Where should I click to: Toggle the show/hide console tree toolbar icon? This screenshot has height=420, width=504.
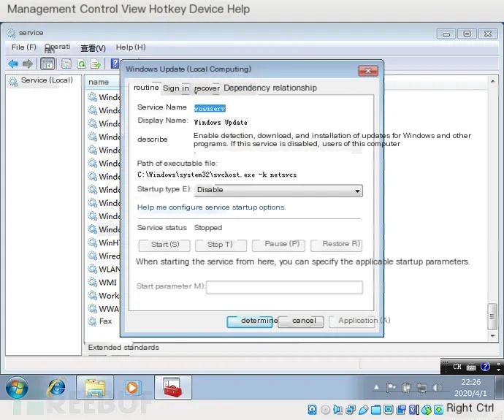tap(47, 64)
